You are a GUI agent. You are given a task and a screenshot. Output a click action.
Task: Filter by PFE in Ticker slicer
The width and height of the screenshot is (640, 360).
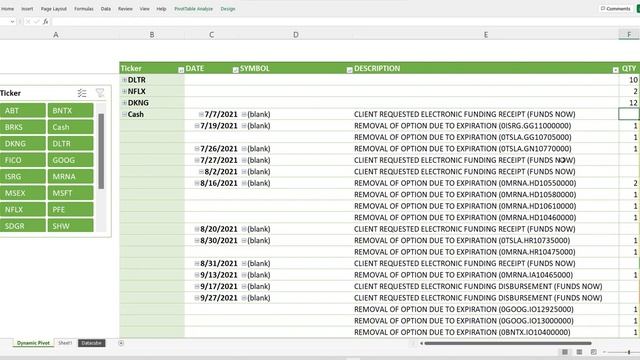(x=70, y=209)
